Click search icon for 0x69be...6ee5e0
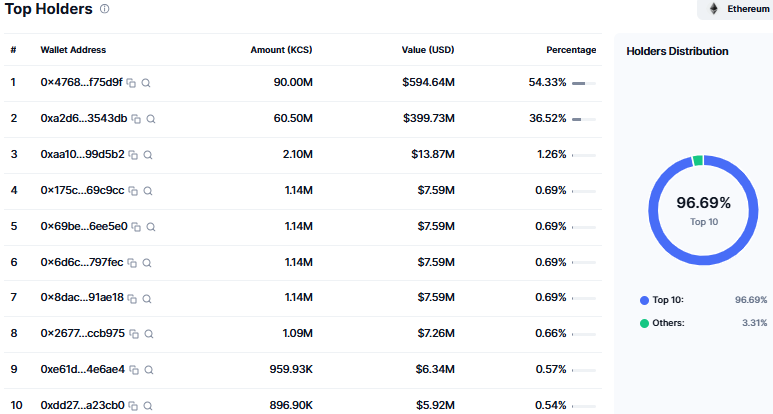 [x=151, y=227]
